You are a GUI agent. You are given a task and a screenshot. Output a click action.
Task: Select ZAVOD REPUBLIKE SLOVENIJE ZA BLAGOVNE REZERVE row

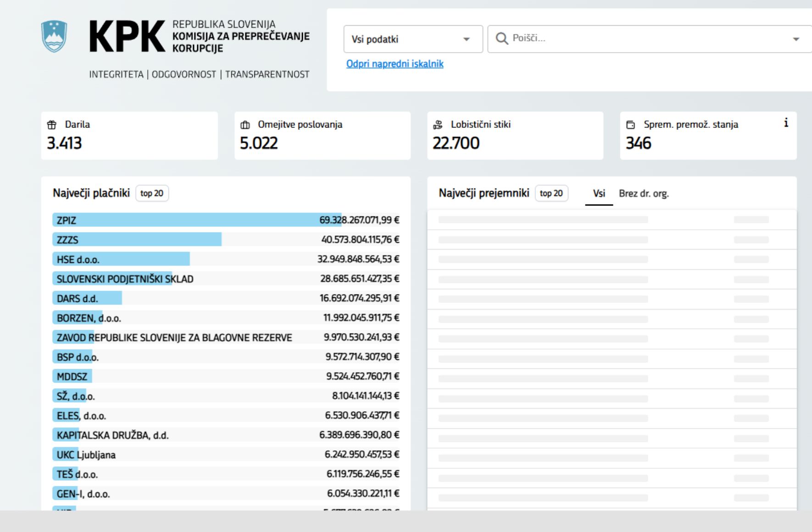pos(226,337)
